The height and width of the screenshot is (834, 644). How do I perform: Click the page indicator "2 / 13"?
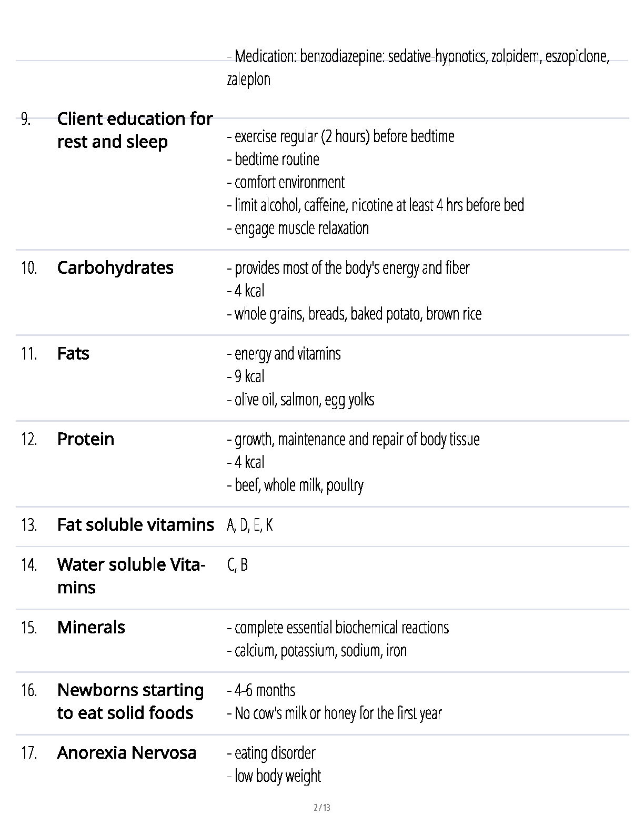pyautogui.click(x=321, y=808)
